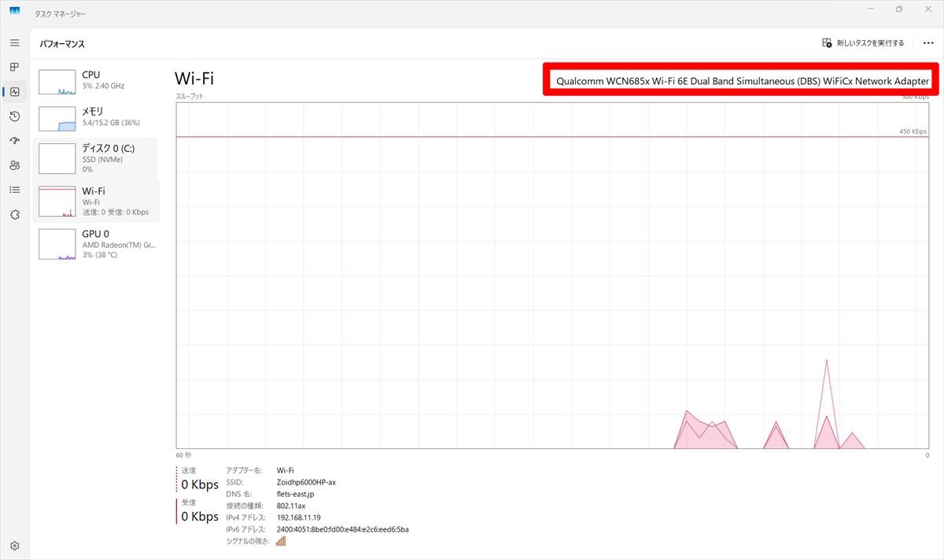The width and height of the screenshot is (944, 560).
Task: View GPU 0 AMD Radeon performance
Action: click(x=96, y=244)
